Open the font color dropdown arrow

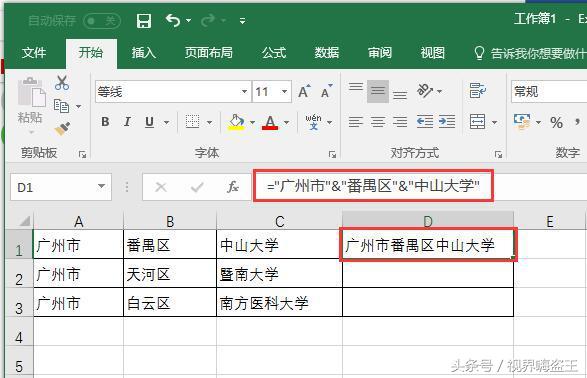coord(286,122)
